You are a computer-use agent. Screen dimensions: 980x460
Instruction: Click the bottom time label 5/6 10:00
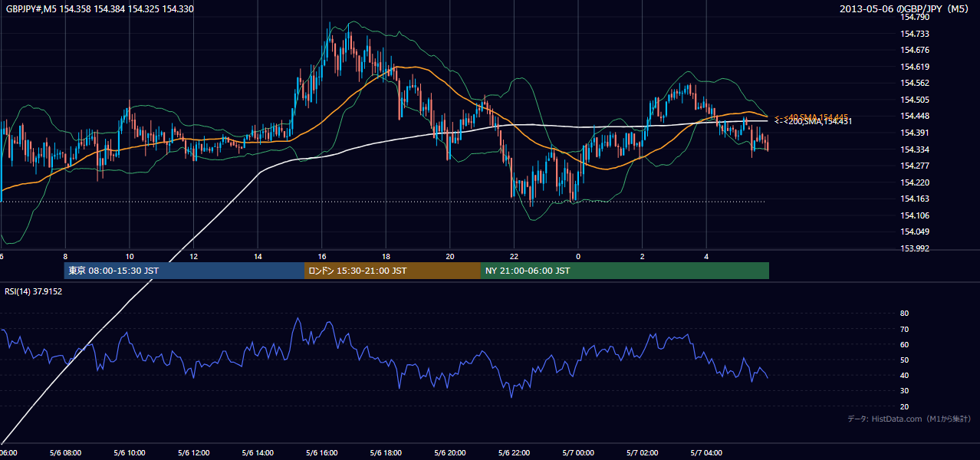coord(129,453)
